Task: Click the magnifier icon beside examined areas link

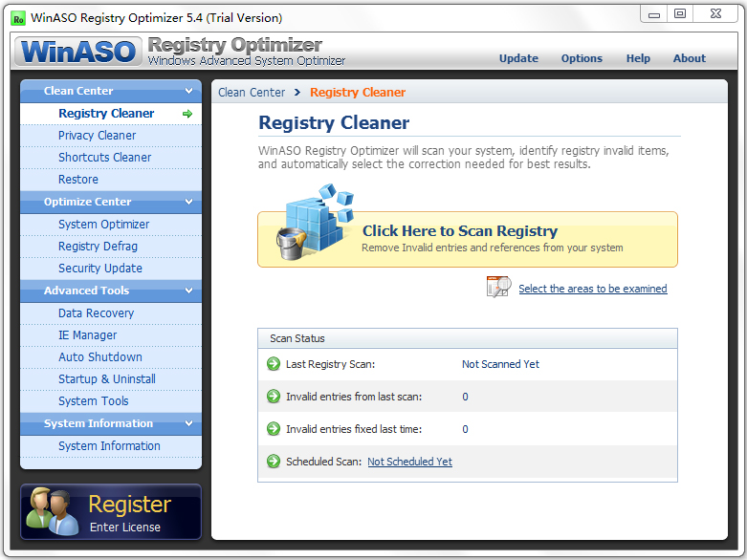Action: 498,287
